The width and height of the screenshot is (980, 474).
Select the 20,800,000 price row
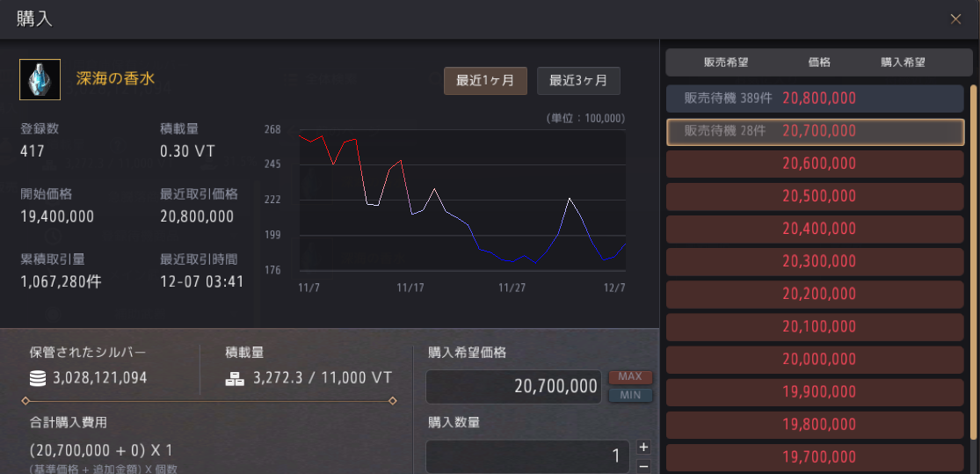815,98
